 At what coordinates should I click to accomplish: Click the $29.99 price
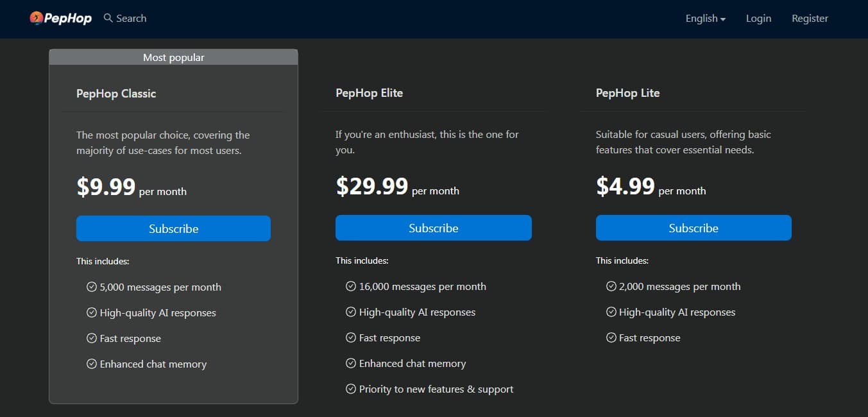(x=372, y=187)
